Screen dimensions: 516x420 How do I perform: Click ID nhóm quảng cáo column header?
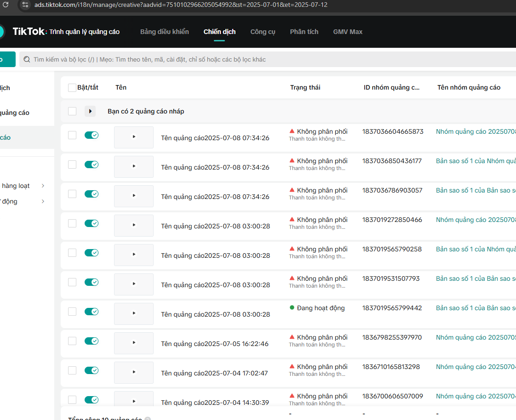click(x=392, y=87)
